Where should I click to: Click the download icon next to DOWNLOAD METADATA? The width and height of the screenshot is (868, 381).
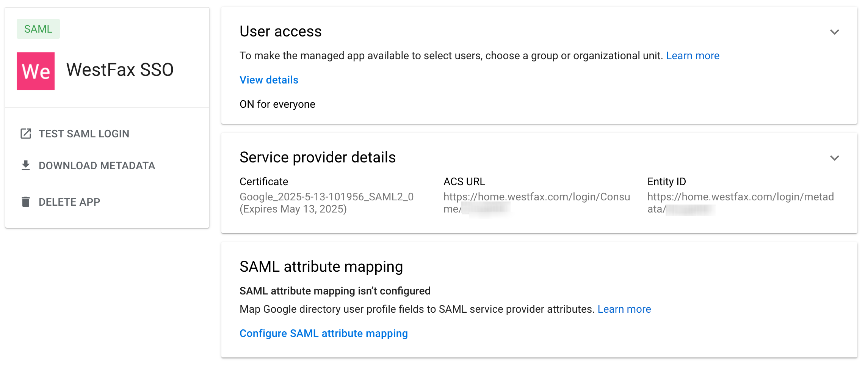coord(25,165)
